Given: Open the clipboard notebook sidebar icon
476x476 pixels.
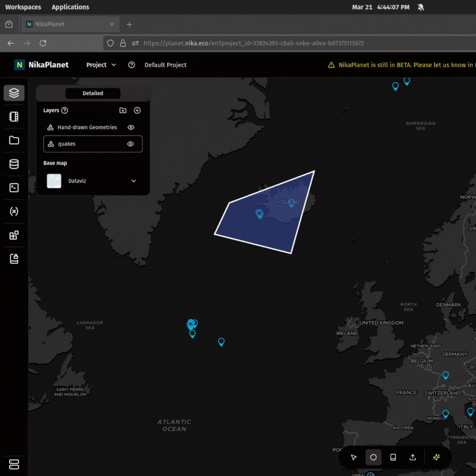Looking at the screenshot, I should [x=14, y=258].
